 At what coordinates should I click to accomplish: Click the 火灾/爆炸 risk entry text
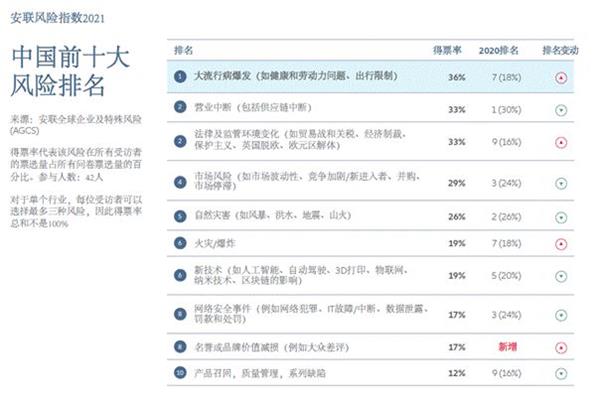point(214,243)
